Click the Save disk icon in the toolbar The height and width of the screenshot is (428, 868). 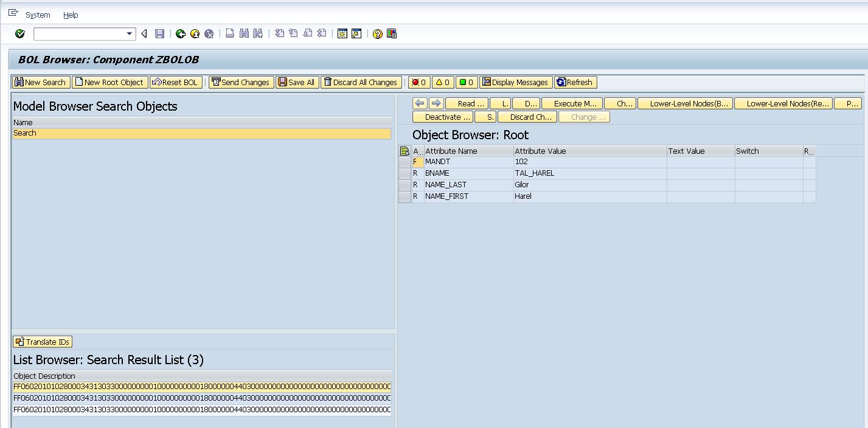tap(159, 33)
